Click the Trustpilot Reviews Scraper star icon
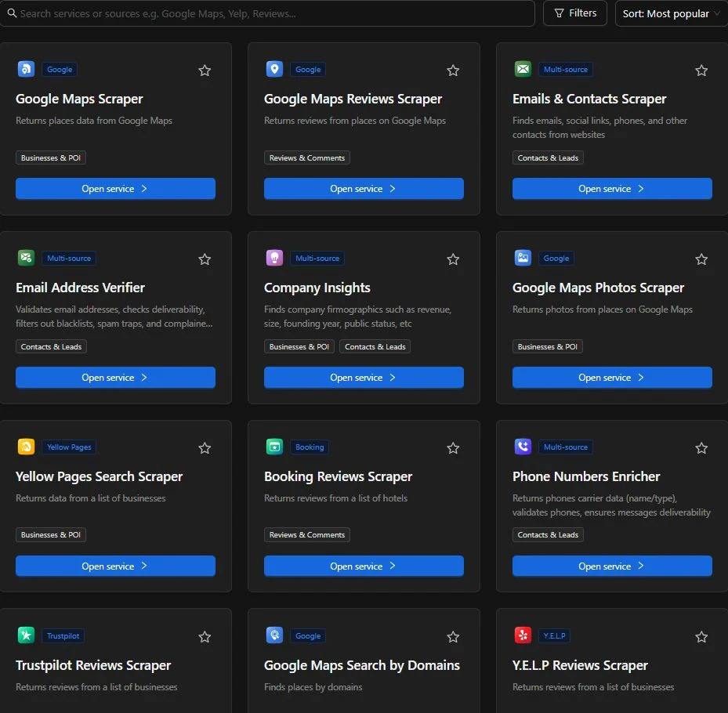This screenshot has height=713, width=728. tap(26, 635)
